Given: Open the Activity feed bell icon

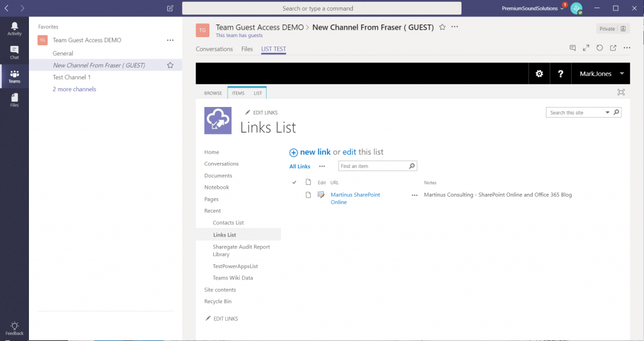Looking at the screenshot, I should [14, 29].
